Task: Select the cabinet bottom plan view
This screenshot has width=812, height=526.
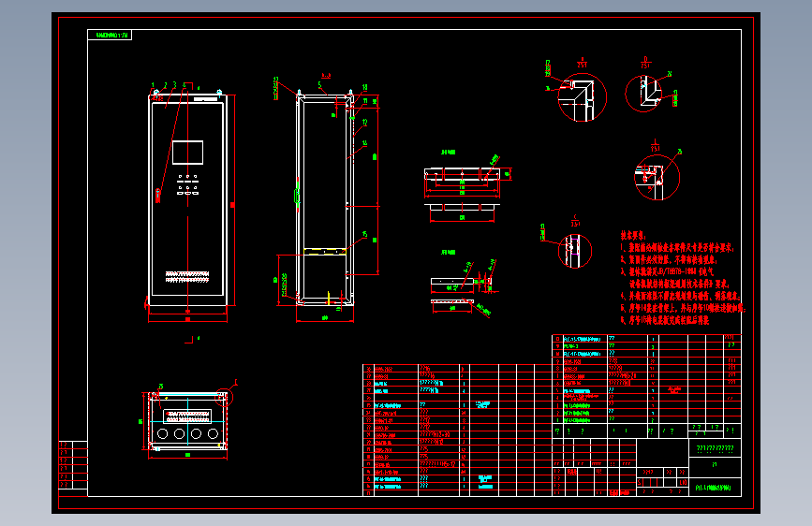Action: pos(188,421)
